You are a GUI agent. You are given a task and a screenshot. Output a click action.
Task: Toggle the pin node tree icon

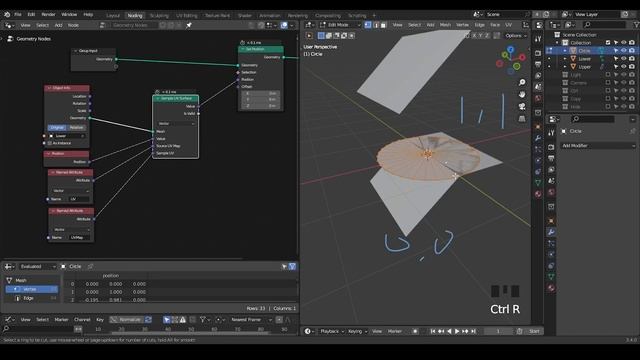coord(189,25)
